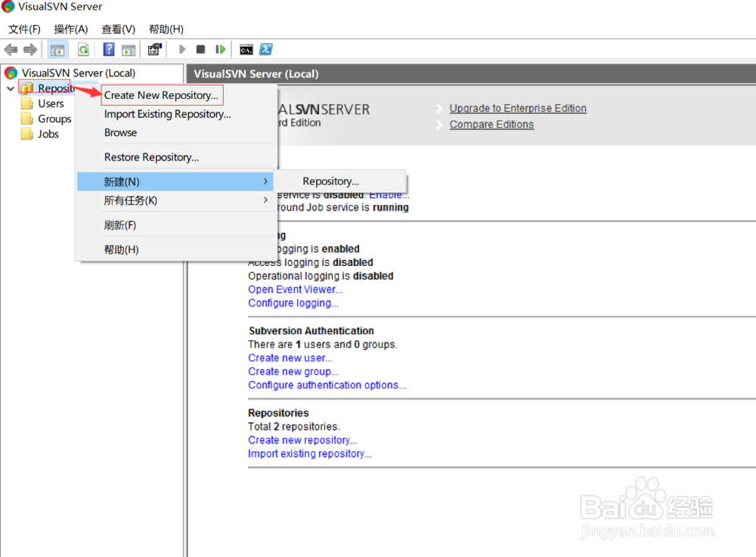The image size is (756, 557).
Task: Click the Forward arrow toolbar icon
Action: [30, 50]
